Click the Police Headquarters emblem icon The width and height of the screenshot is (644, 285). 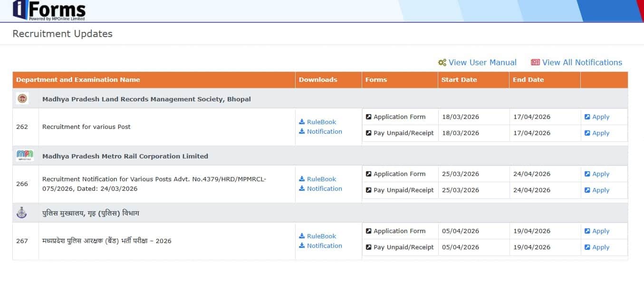22,213
